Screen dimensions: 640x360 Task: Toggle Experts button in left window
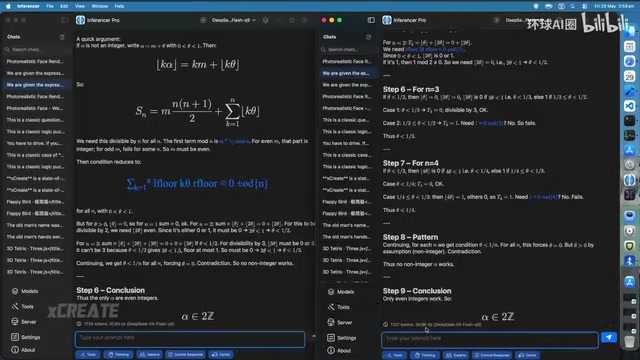(x=149, y=354)
